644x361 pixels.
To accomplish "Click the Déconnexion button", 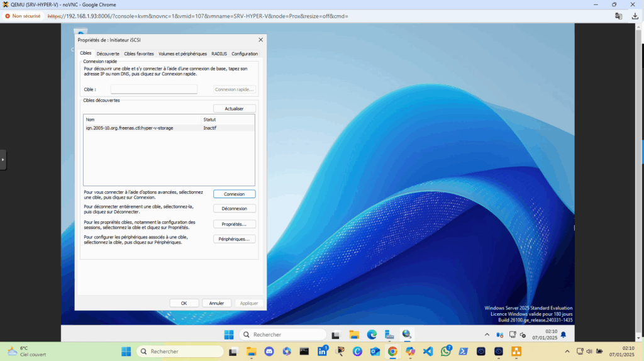I will [234, 209].
